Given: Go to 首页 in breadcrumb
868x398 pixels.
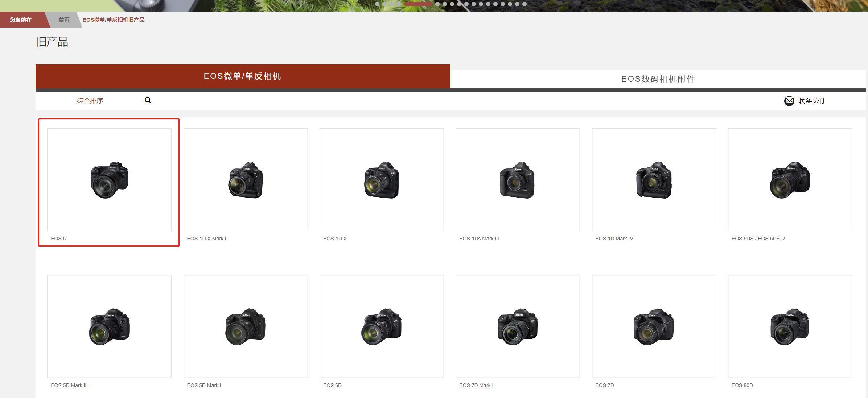Looking at the screenshot, I should click(x=64, y=20).
